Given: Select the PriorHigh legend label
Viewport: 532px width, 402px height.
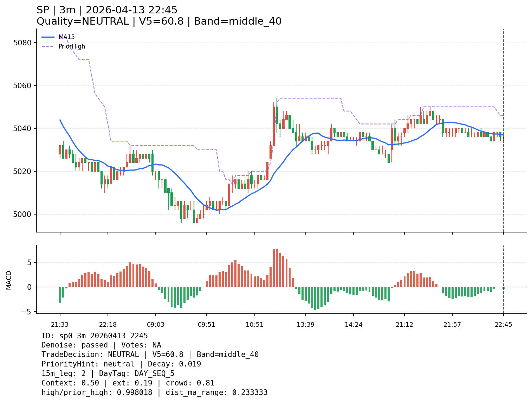Looking at the screenshot, I should coord(72,46).
